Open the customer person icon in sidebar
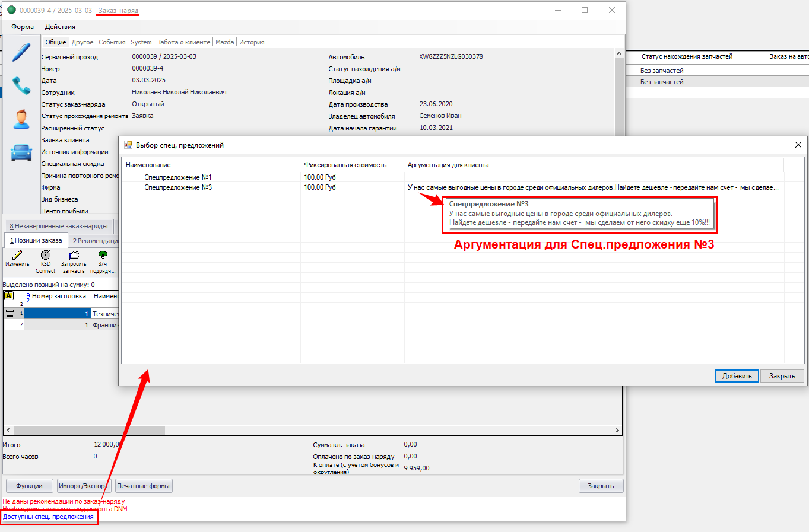The image size is (809, 532). (x=21, y=119)
